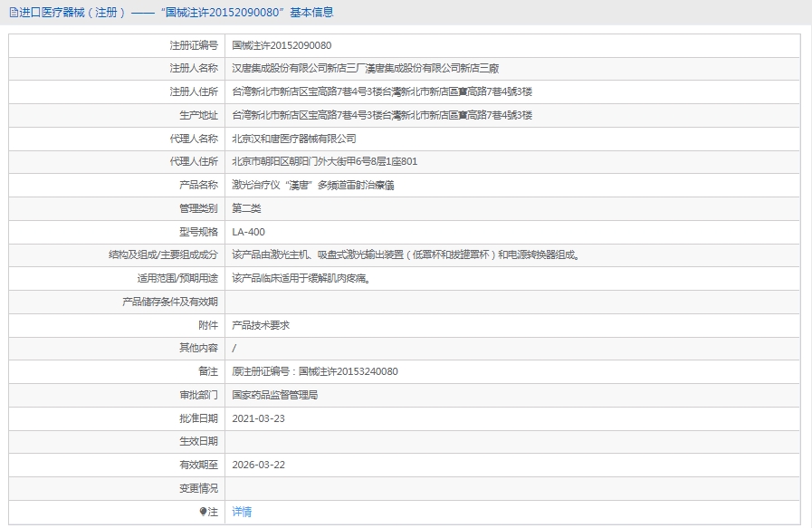The height and width of the screenshot is (528, 812).
Task: Open the 详情 link
Action: [x=242, y=512]
